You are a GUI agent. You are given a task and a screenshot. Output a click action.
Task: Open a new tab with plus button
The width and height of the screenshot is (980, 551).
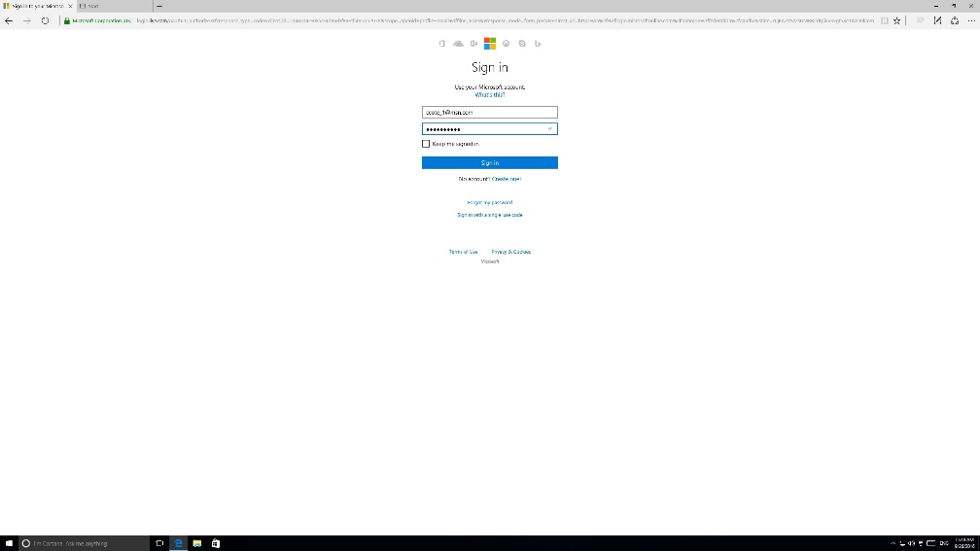159,6
